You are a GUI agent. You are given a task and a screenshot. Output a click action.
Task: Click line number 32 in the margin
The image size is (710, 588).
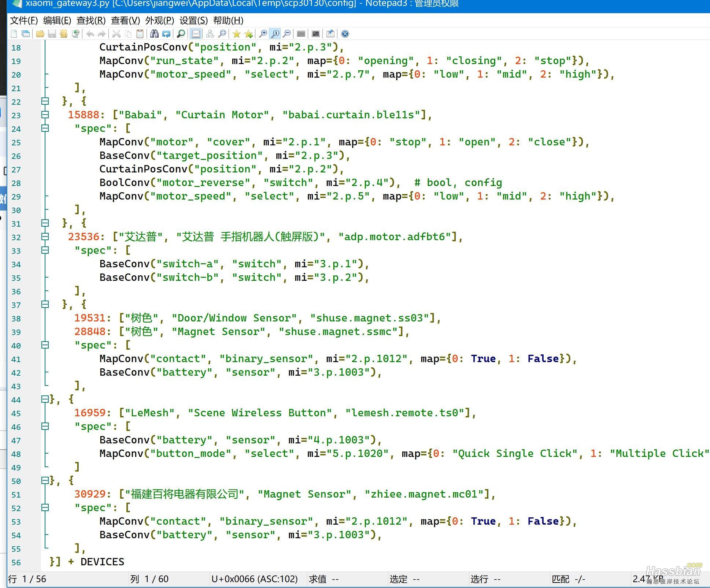click(x=16, y=237)
